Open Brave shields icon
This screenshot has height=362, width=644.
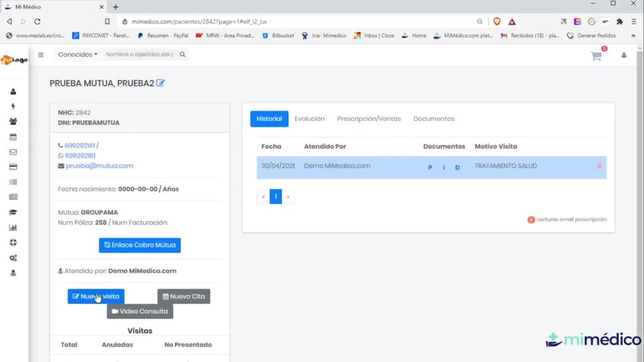click(x=497, y=21)
